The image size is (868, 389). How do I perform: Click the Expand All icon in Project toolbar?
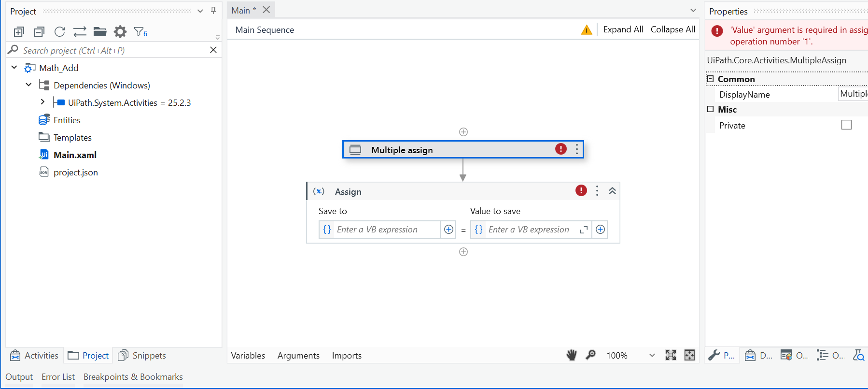pos(19,32)
